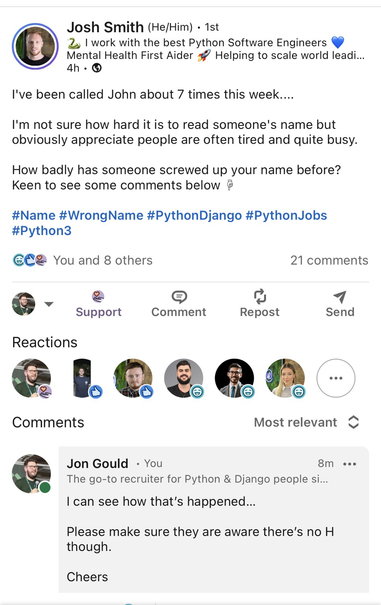
Task: View 'You and 8 others' reactions list
Action: (103, 260)
